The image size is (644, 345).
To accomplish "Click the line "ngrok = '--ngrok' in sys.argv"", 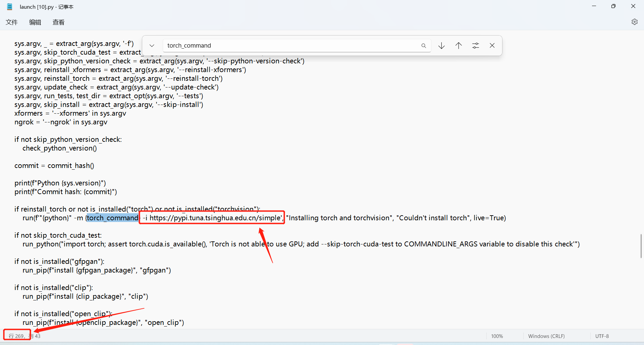I will click(x=61, y=122).
